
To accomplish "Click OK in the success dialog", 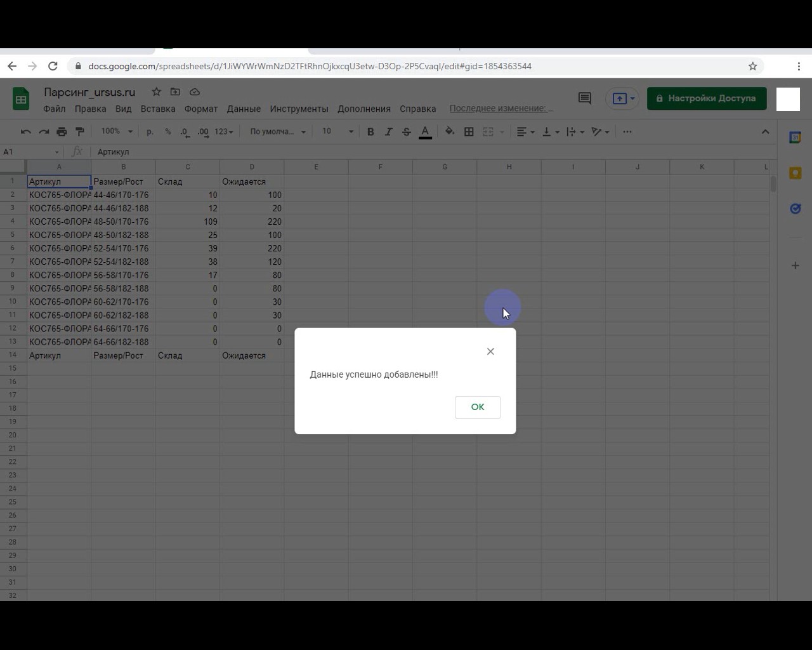I will 478,407.
